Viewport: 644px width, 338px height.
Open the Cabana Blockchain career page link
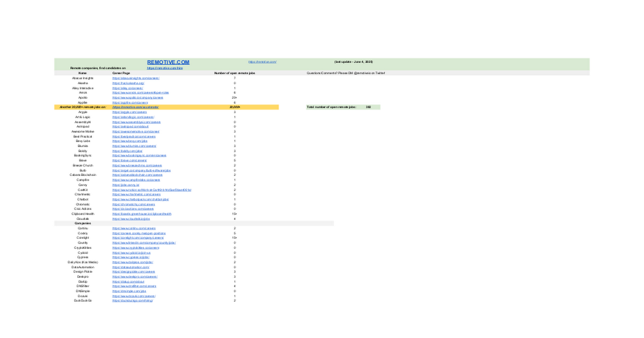pyautogui.click(x=137, y=175)
